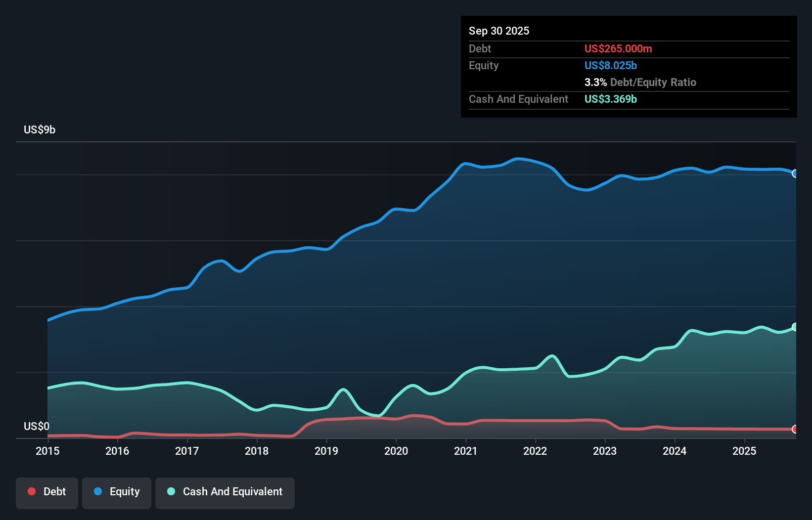Click the US$0 y-axis label
The image size is (812, 520).
tap(37, 426)
